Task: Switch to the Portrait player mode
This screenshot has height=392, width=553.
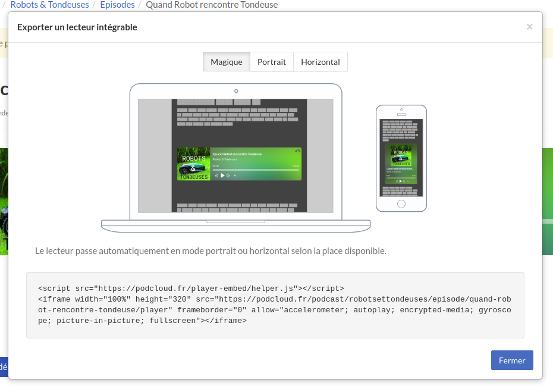Action: (x=272, y=62)
